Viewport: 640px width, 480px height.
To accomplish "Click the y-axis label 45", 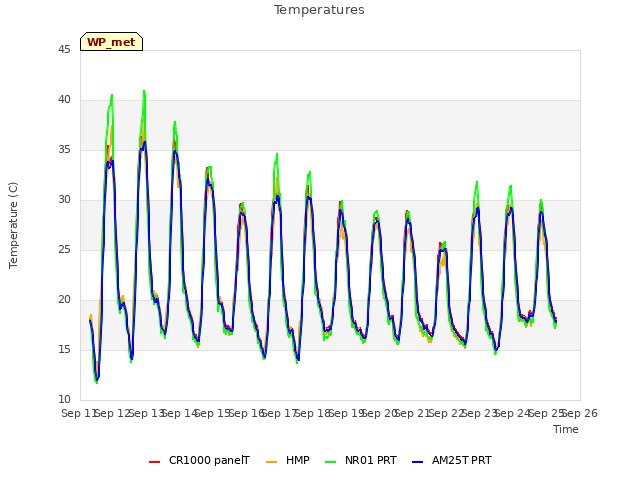I will [x=64, y=49].
